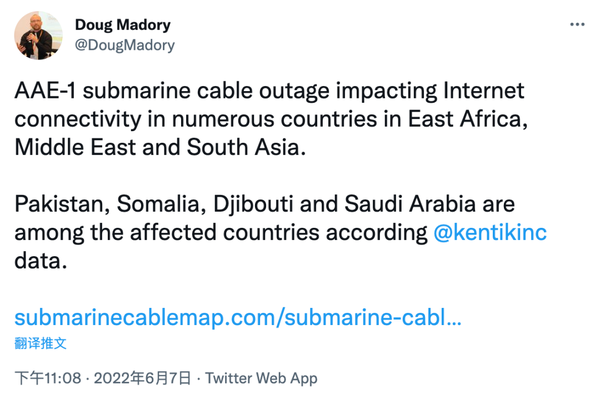This screenshot has height=399, width=600.
Task: Click the line "Middle East and South Asia."
Action: (x=160, y=147)
